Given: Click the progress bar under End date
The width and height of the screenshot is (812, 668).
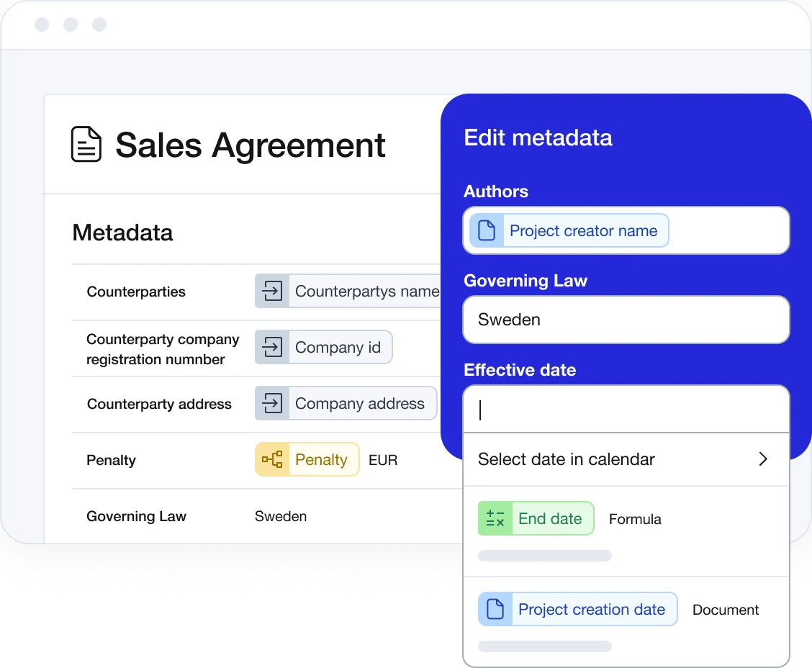Looking at the screenshot, I should pyautogui.click(x=545, y=555).
